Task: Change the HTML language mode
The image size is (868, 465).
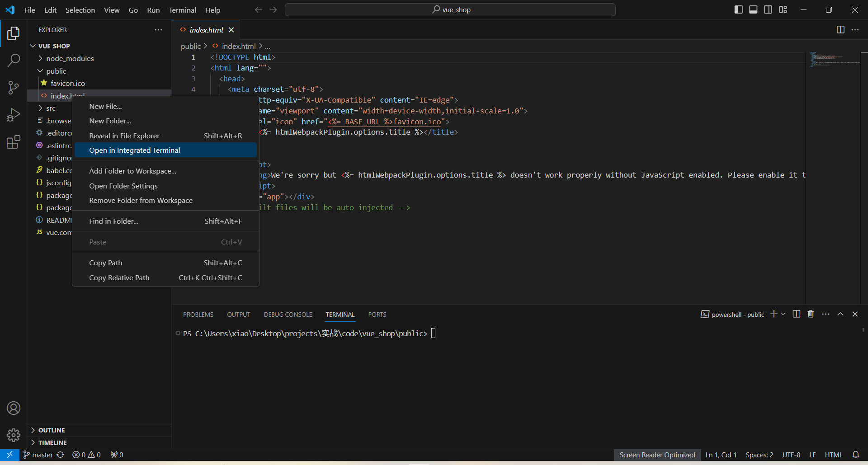Action: click(x=834, y=455)
